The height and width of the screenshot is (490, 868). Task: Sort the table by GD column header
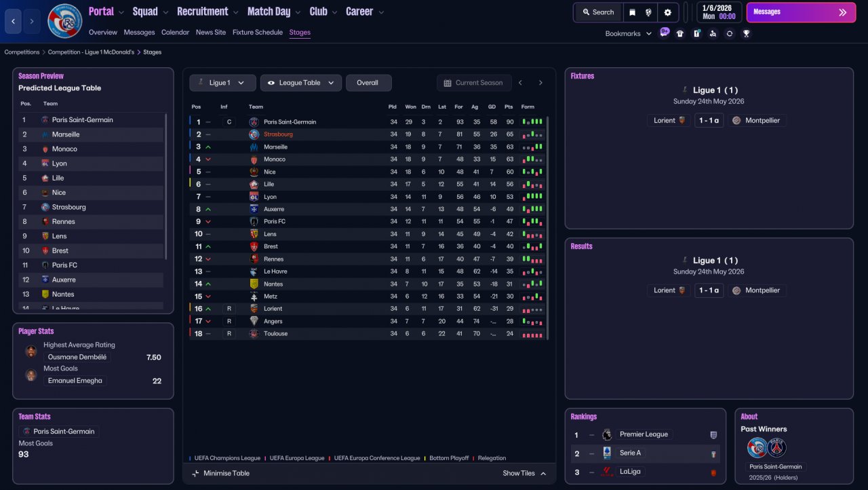(493, 107)
